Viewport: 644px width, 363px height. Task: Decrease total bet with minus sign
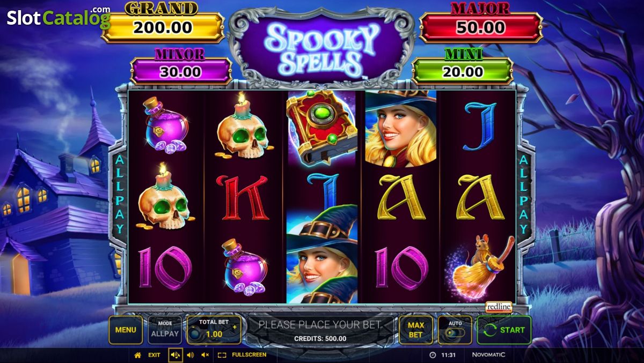[194, 327]
